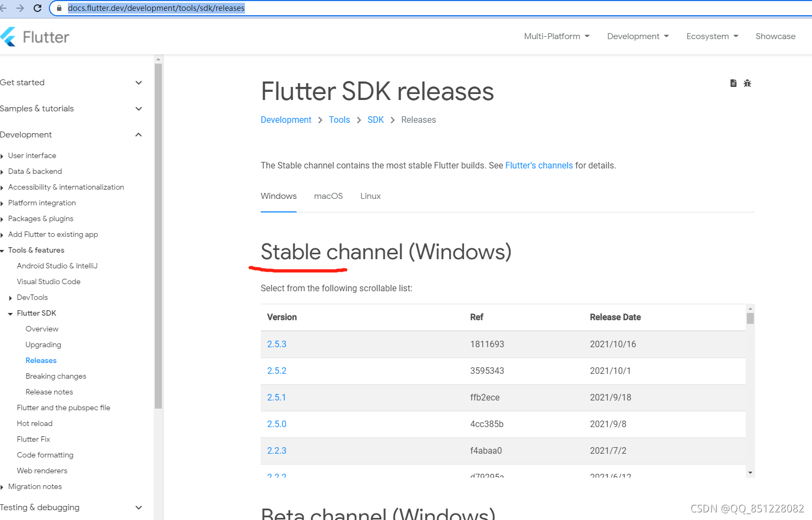The height and width of the screenshot is (520, 812).
Task: Open Android Studio & IntelliJ page
Action: (57, 266)
